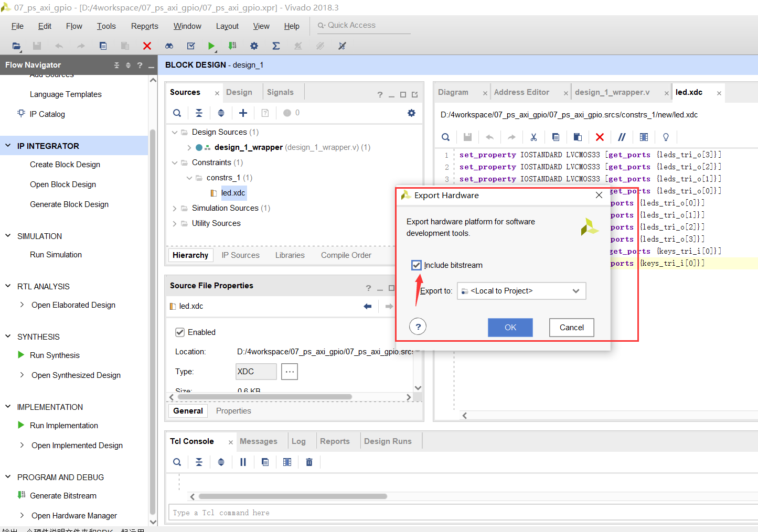
Task: Add sources with plus icon
Action: 243,113
